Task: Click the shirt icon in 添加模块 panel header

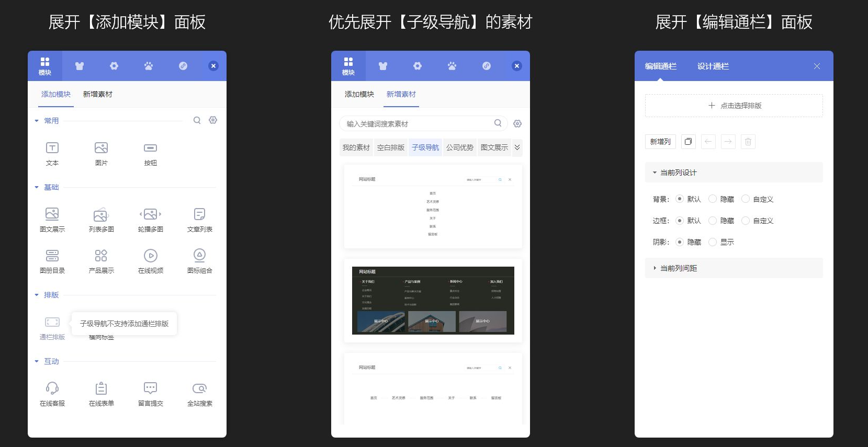Action: tap(80, 66)
